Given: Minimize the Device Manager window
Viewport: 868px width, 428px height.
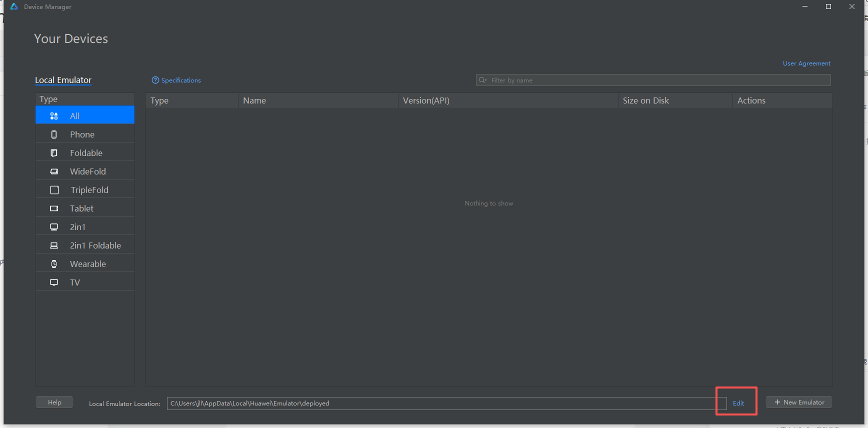Looking at the screenshot, I should point(805,6).
